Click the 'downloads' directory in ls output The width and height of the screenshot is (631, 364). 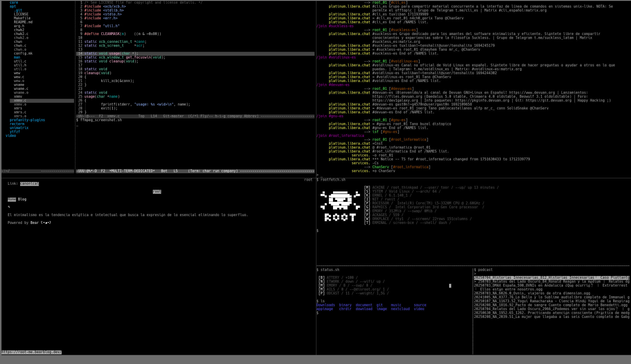click(326, 305)
